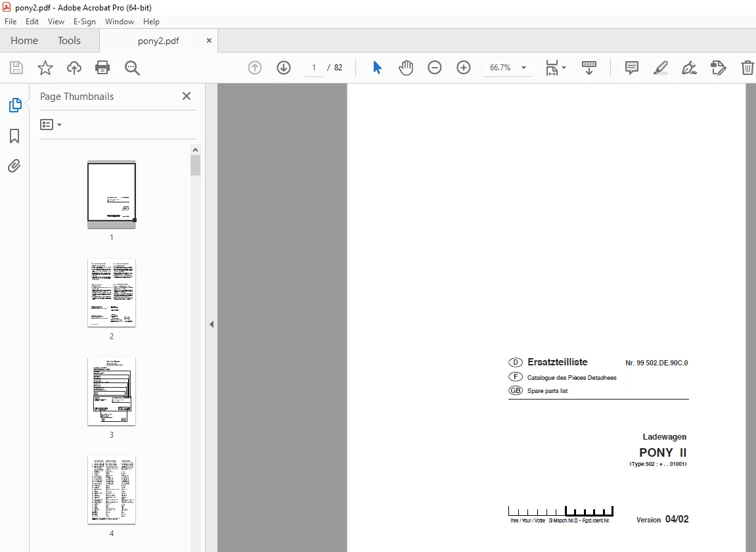The height and width of the screenshot is (552, 756).
Task: Click the Spare parts list text
Action: coord(547,391)
